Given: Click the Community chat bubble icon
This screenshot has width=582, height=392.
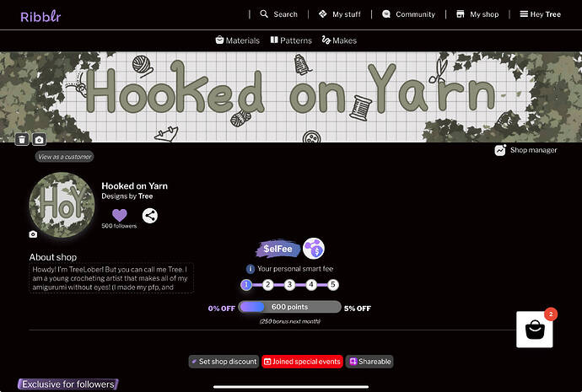Looking at the screenshot, I should coord(386,14).
